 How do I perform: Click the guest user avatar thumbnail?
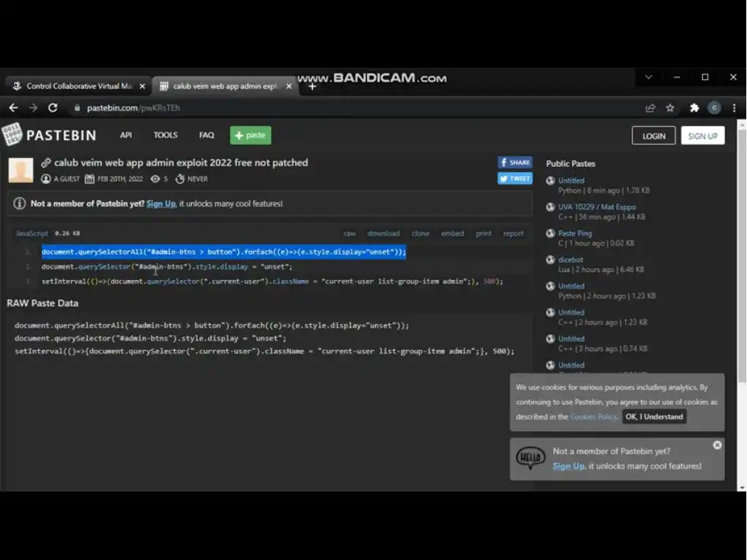click(21, 170)
